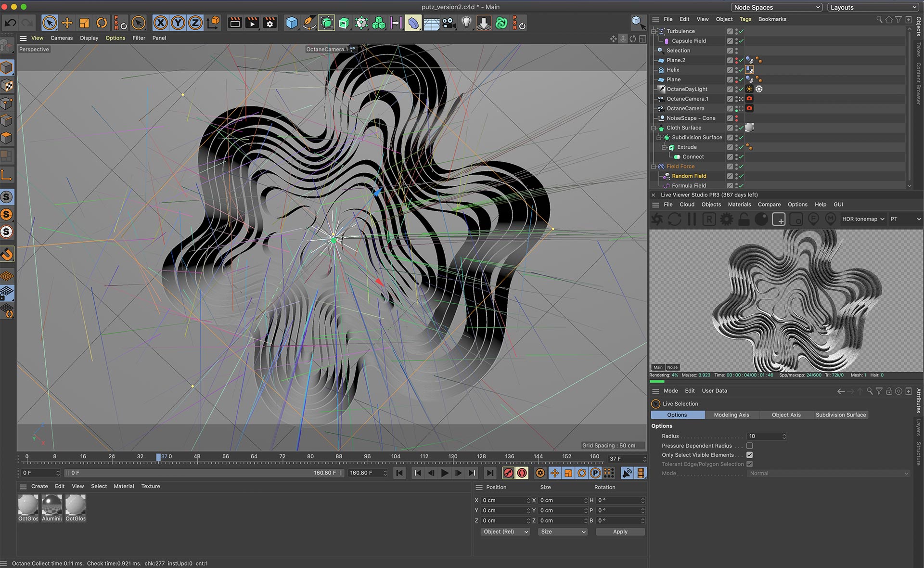924x568 pixels.
Task: Enable Pressure Dependent Radius checkbox
Action: 749,446
